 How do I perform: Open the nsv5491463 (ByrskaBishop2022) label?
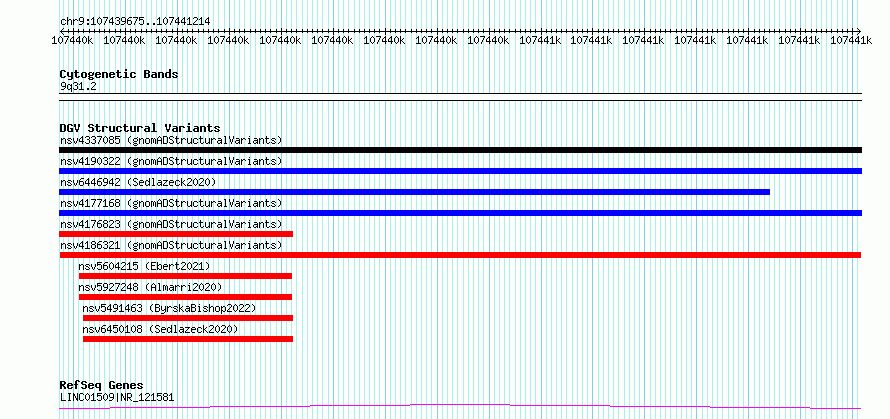pos(169,308)
